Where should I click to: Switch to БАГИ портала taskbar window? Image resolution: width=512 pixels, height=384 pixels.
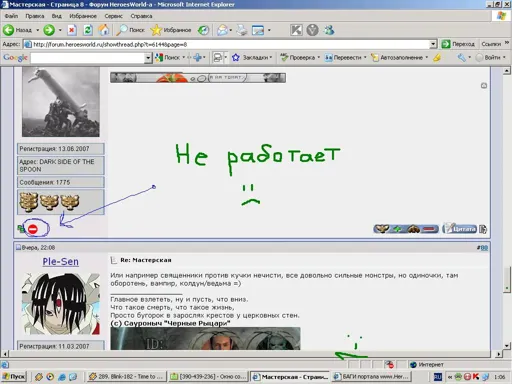pos(372,377)
